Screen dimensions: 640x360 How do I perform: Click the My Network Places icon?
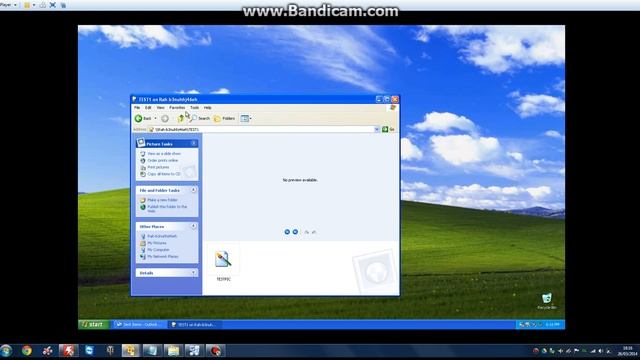[143, 257]
